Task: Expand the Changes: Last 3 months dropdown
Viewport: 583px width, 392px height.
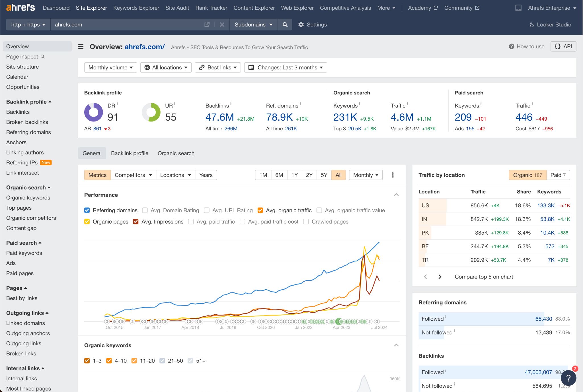Action: [x=285, y=67]
